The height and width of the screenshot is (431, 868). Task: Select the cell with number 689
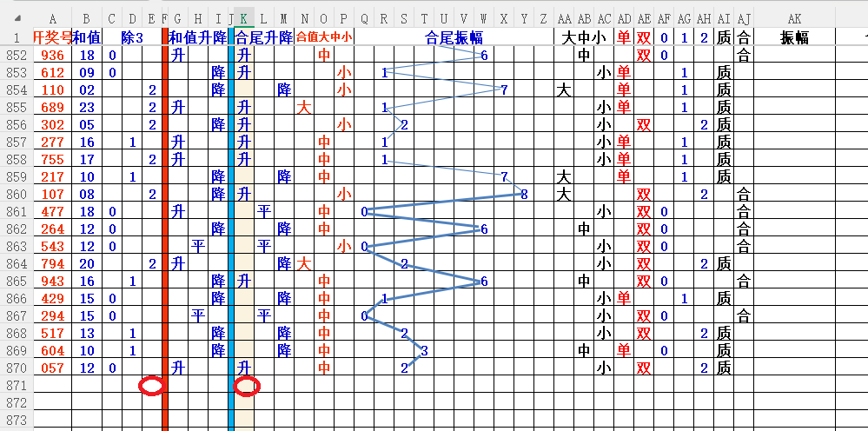tap(53, 108)
